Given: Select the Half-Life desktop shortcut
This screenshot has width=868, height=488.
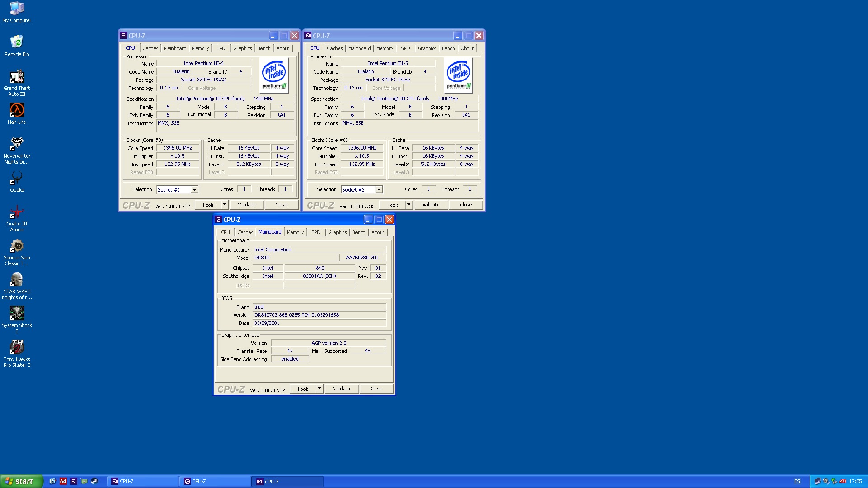Looking at the screenshot, I should pyautogui.click(x=17, y=113).
